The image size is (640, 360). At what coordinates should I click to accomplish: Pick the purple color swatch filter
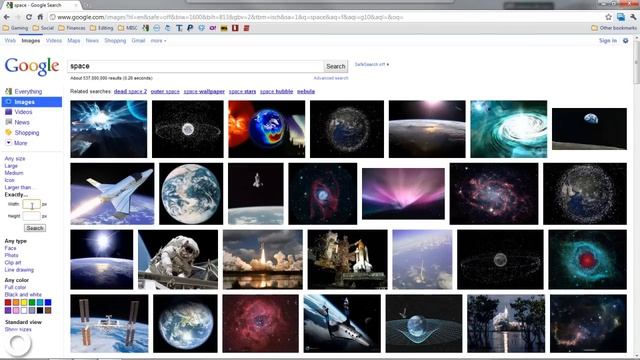(8, 310)
